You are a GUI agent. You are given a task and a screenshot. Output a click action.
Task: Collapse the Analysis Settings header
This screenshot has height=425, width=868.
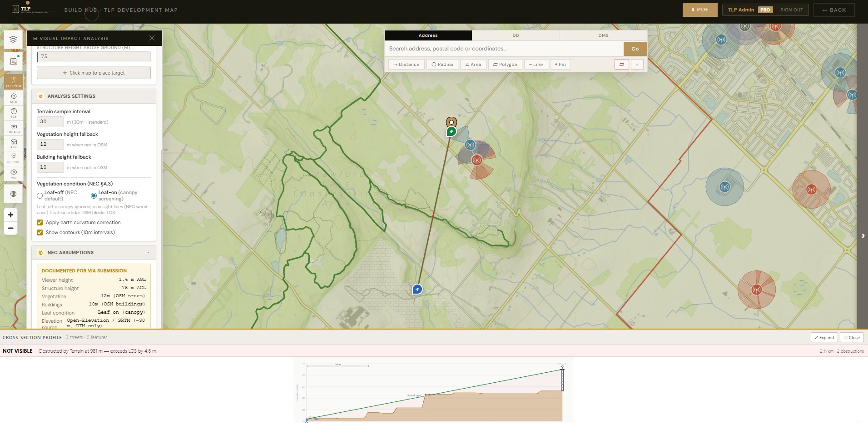pyautogui.click(x=94, y=96)
